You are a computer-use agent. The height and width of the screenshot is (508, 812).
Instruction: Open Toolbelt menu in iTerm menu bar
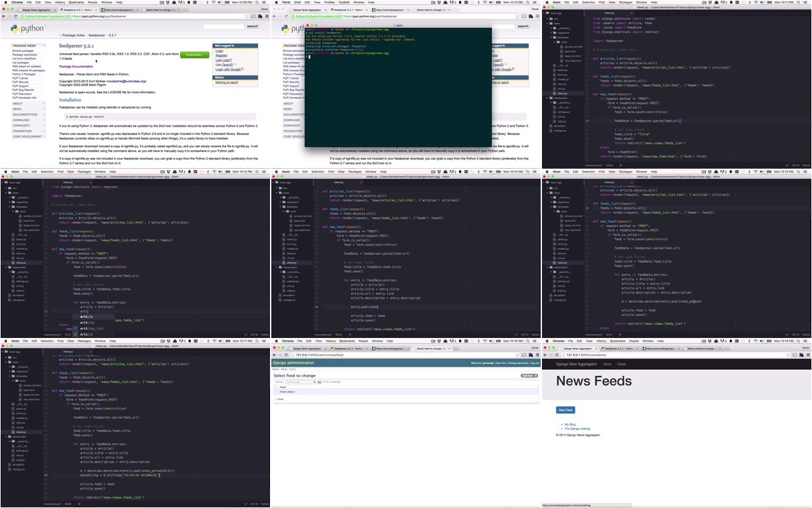344,3
